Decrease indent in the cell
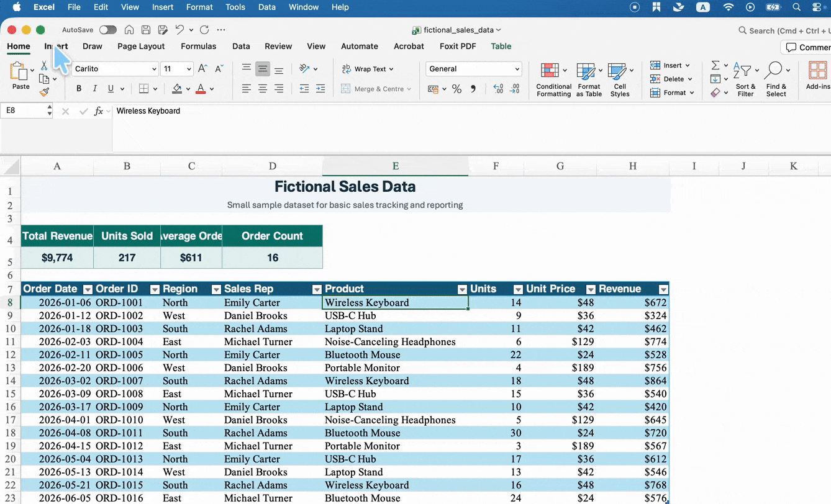 pyautogui.click(x=304, y=89)
